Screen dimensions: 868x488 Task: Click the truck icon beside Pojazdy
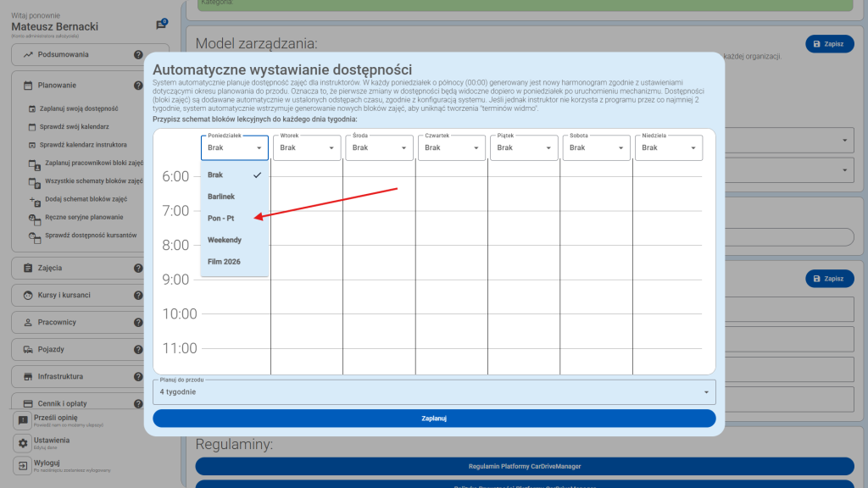28,350
